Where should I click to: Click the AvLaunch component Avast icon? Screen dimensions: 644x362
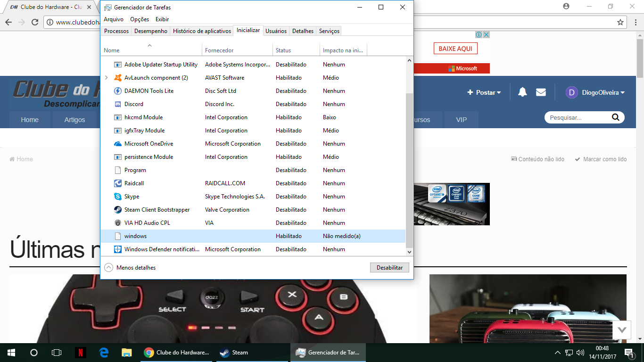click(x=118, y=78)
